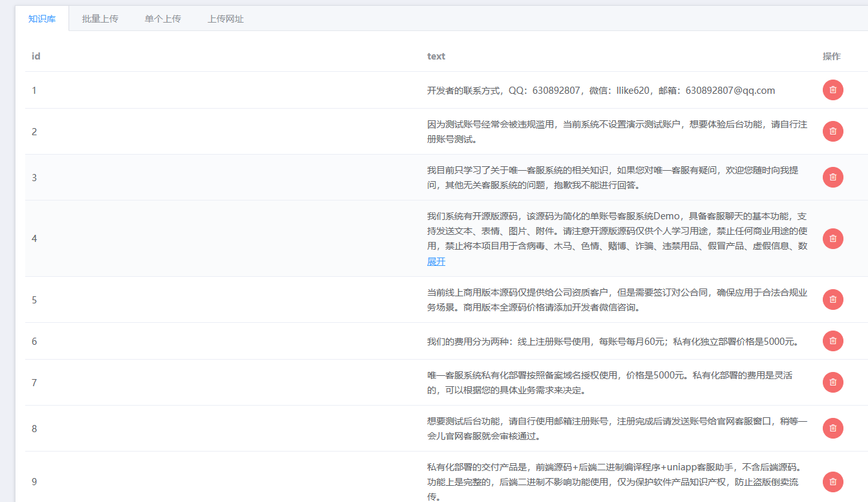Switch to the 知识库 tab
The width and height of the screenshot is (868, 502).
pos(42,19)
